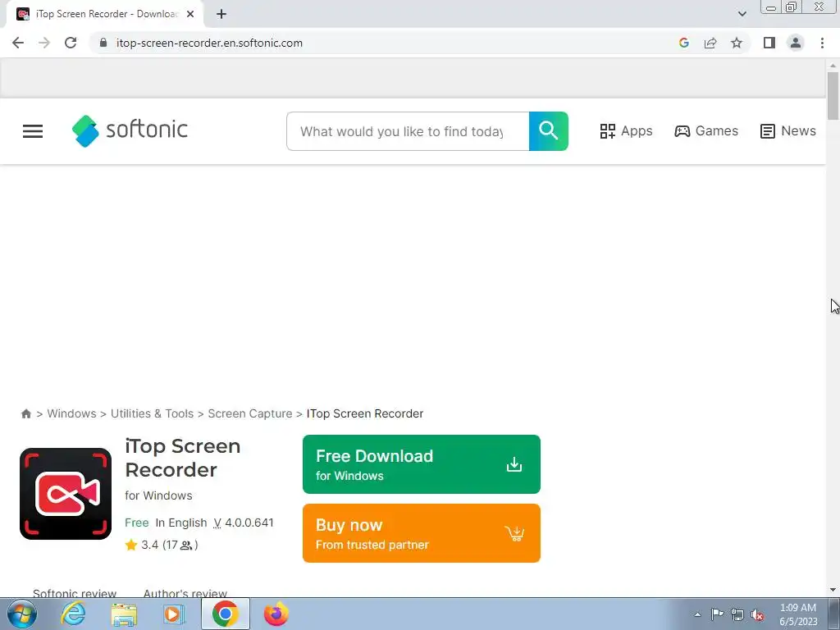The width and height of the screenshot is (840, 630).
Task: Reload the current page
Action: (71, 43)
